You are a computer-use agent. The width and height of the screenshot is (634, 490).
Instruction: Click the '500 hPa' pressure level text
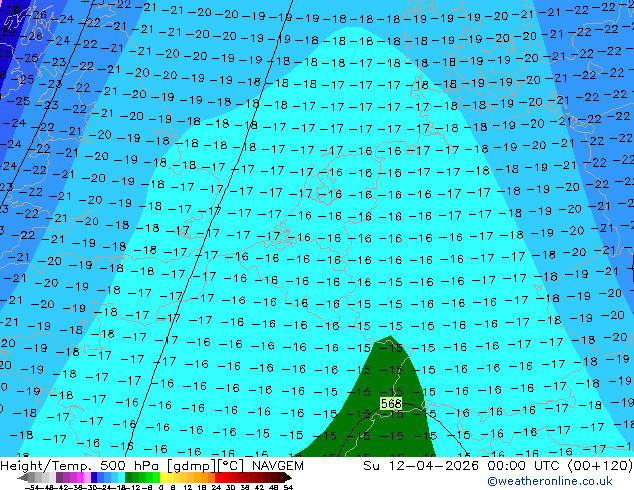(131, 466)
